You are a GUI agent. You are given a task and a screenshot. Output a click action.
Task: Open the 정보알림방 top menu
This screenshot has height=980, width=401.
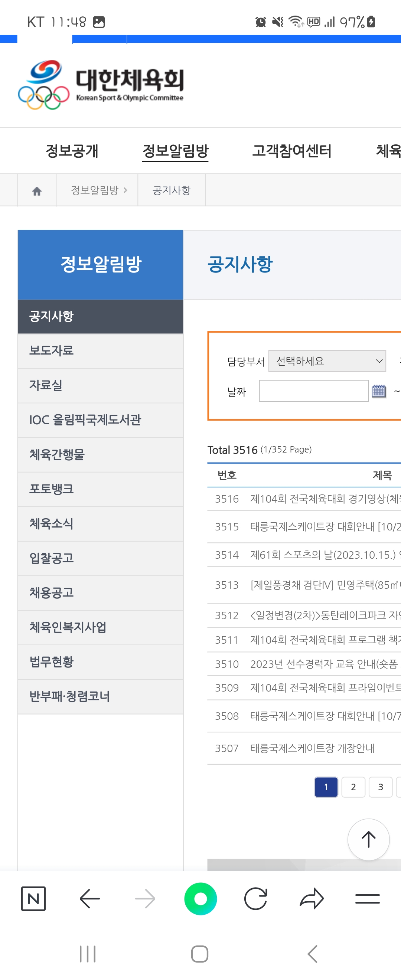click(x=175, y=151)
